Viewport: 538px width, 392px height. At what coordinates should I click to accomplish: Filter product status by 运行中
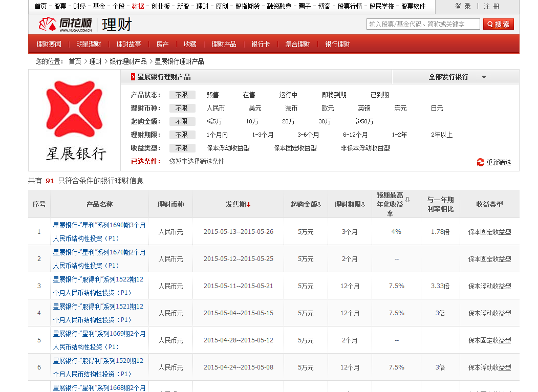tap(288, 95)
